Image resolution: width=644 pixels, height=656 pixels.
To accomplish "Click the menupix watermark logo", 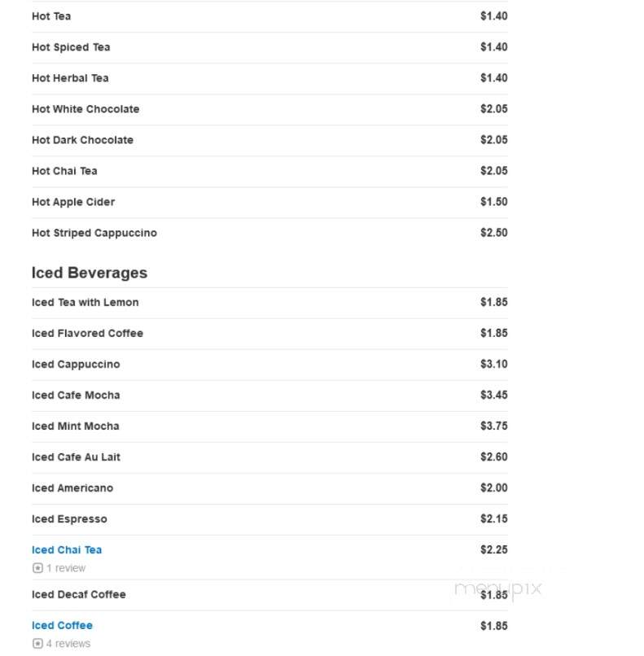I will [498, 588].
